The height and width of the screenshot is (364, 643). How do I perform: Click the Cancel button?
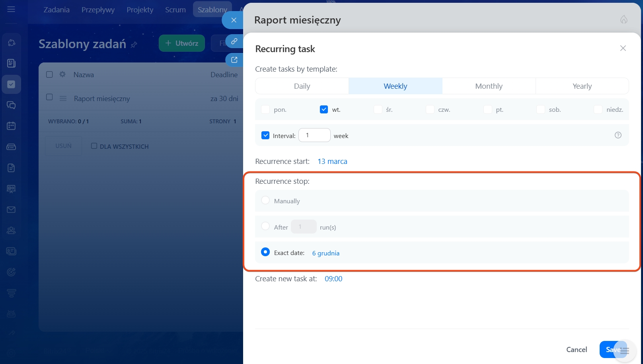[576, 350]
